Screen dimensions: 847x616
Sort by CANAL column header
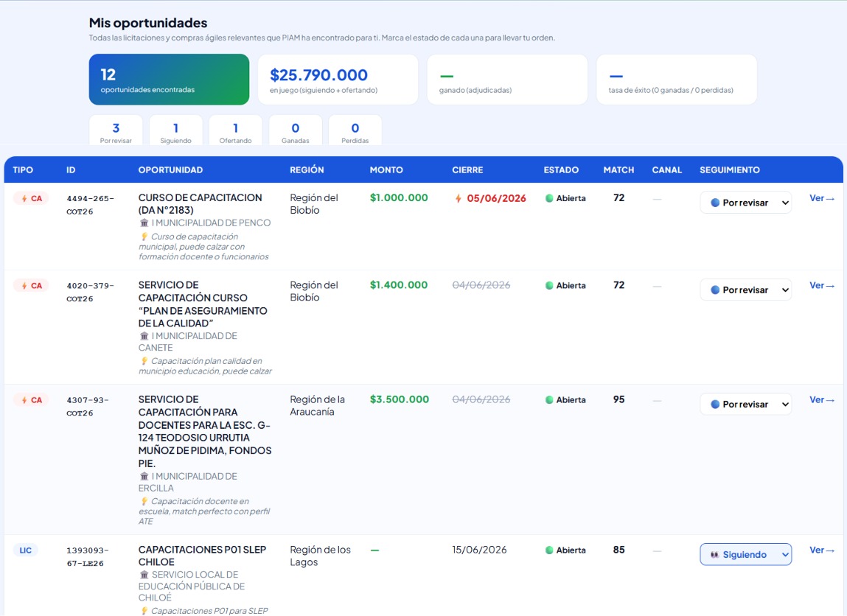(666, 170)
